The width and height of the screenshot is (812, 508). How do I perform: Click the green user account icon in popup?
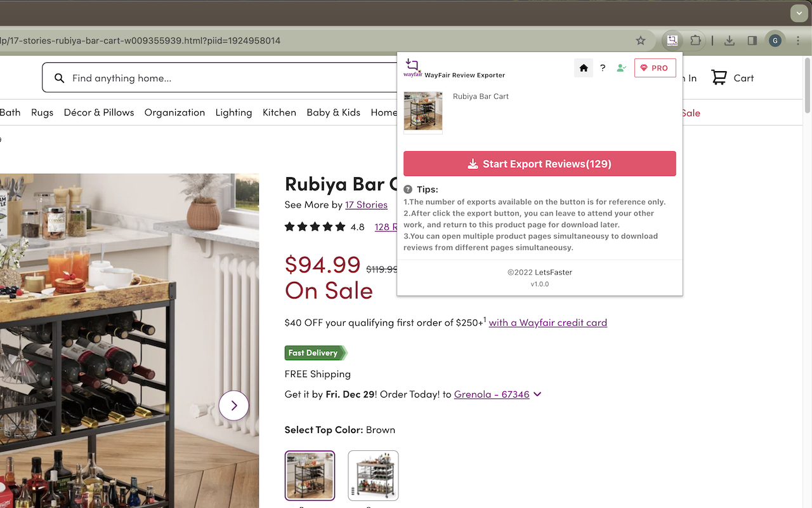tap(621, 68)
